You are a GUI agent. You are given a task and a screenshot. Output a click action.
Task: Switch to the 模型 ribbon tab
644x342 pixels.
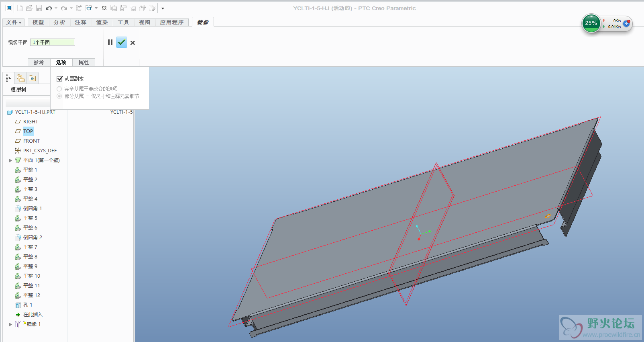pos(38,23)
